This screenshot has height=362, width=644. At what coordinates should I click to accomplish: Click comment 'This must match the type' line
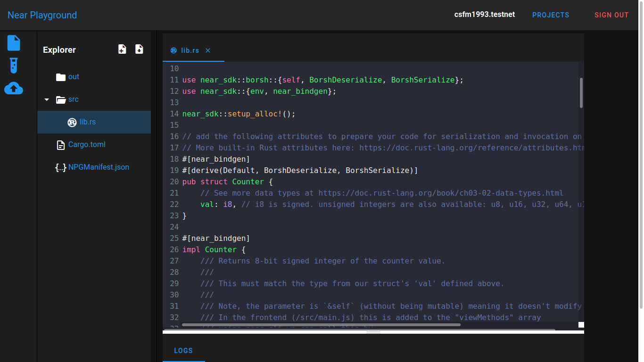352,284
